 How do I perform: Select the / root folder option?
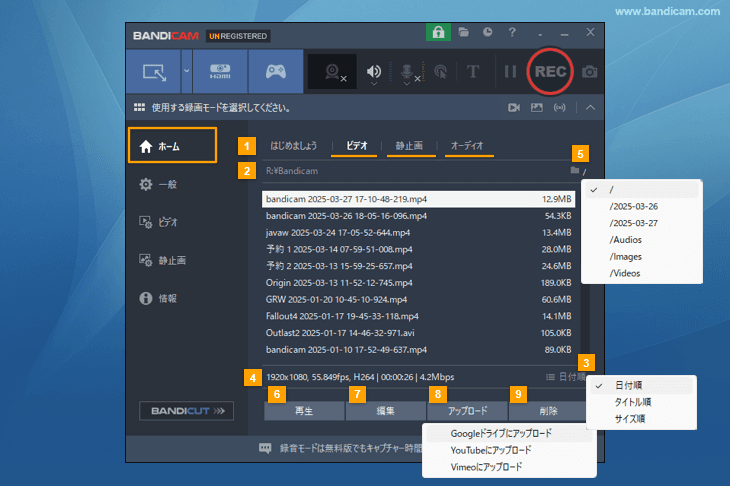[x=642, y=189]
